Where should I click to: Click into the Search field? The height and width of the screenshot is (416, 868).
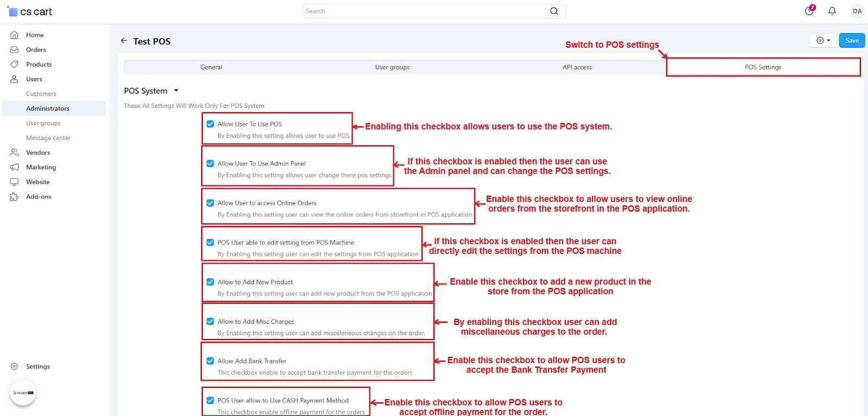[x=423, y=11]
